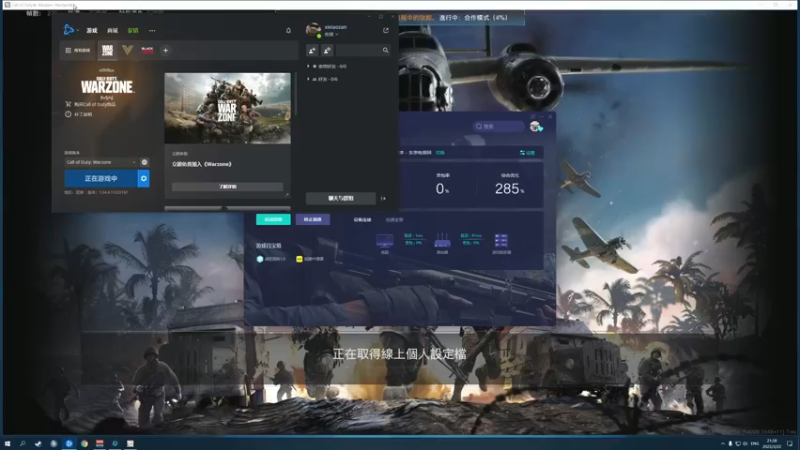Open the taskbar clock

coord(772,444)
